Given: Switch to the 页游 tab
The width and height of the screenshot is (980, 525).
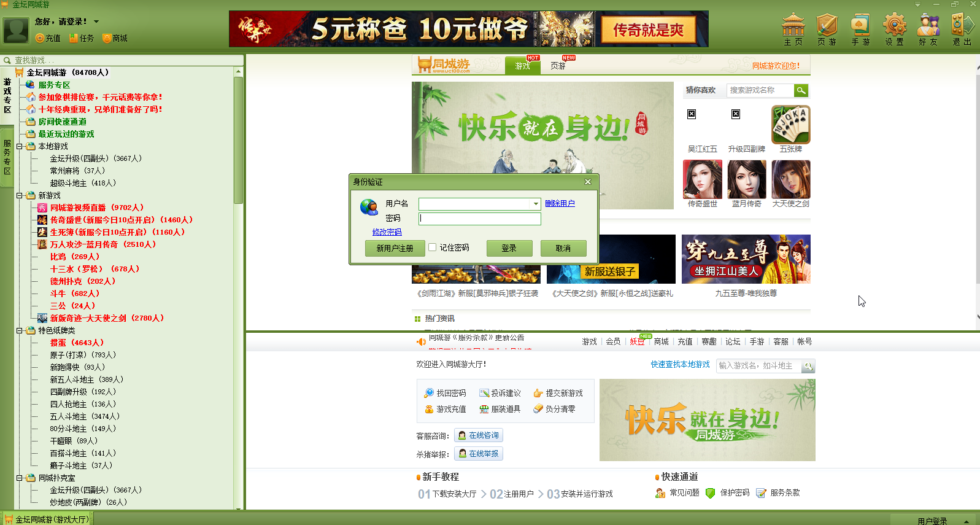Looking at the screenshot, I should [558, 66].
